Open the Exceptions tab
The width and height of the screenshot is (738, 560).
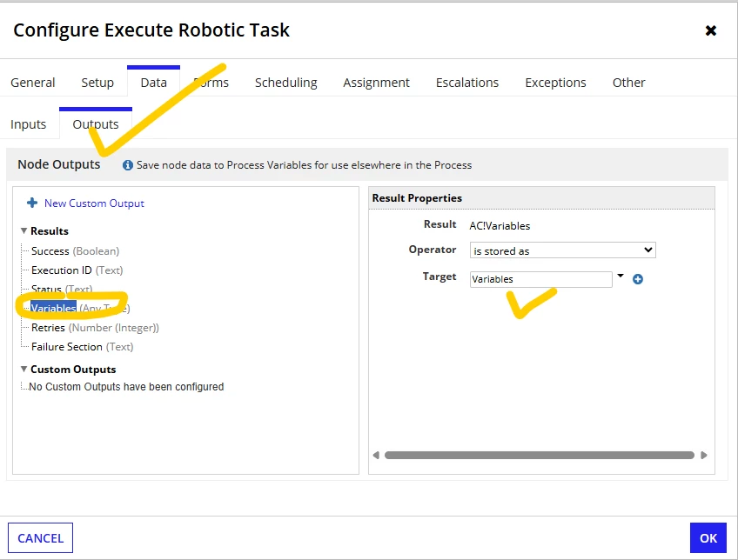pos(555,83)
